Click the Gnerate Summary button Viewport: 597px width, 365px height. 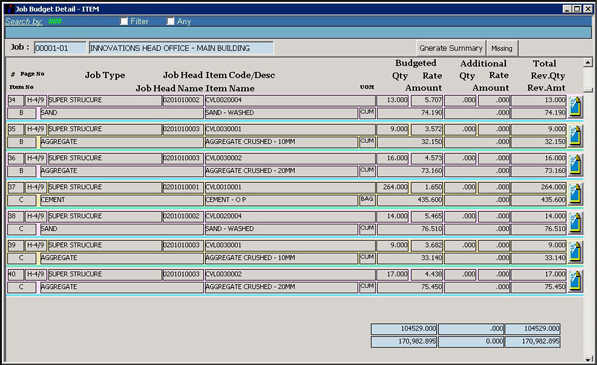[x=451, y=48]
